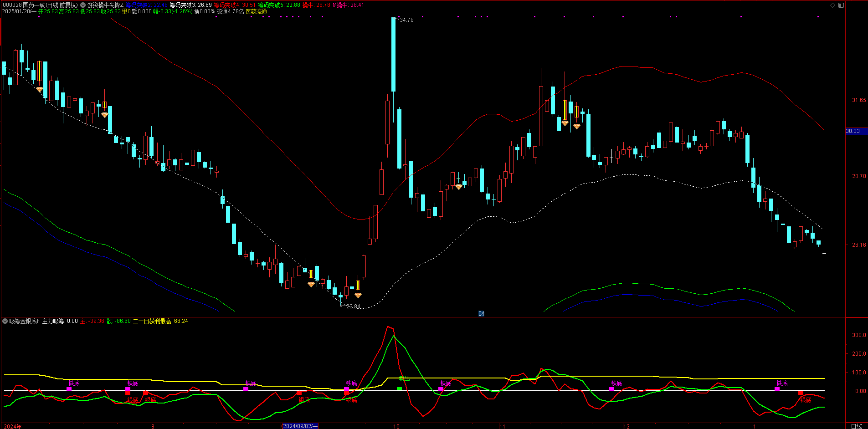Click the 主: -39.36 value
This screenshot has height=429, width=868.
(x=92, y=321)
